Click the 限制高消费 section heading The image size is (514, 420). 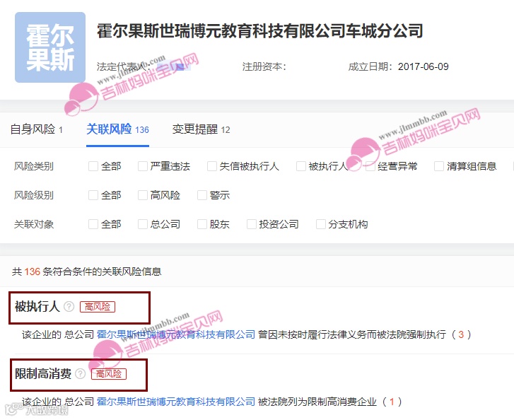[43, 374]
